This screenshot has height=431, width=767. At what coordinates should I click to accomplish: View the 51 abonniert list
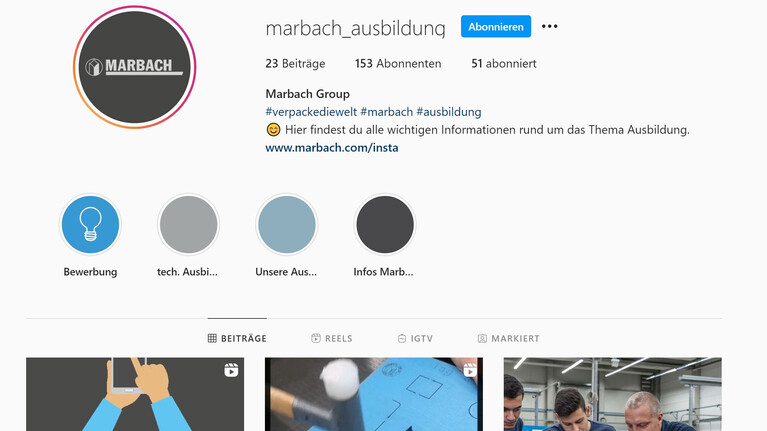(504, 64)
